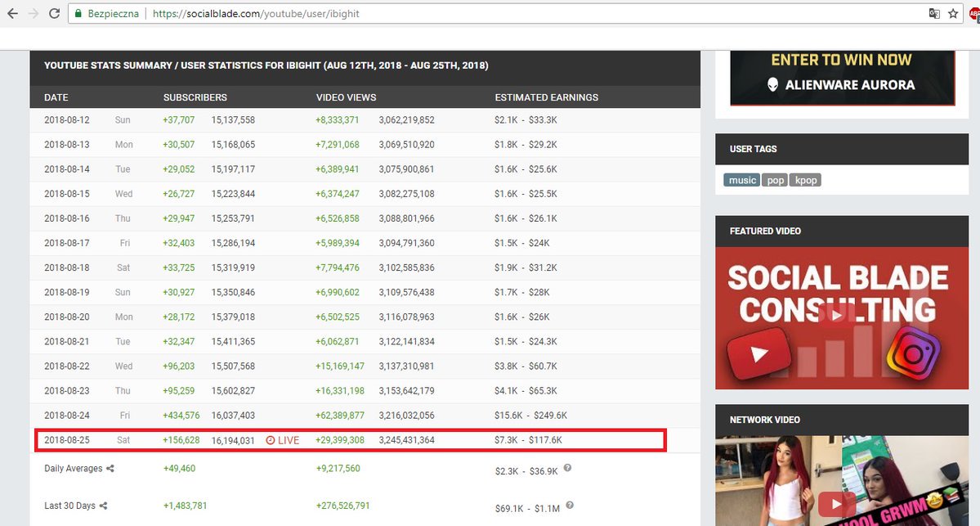Open the translate page icon in address bar
The width and height of the screenshot is (980, 526).
click(934, 13)
